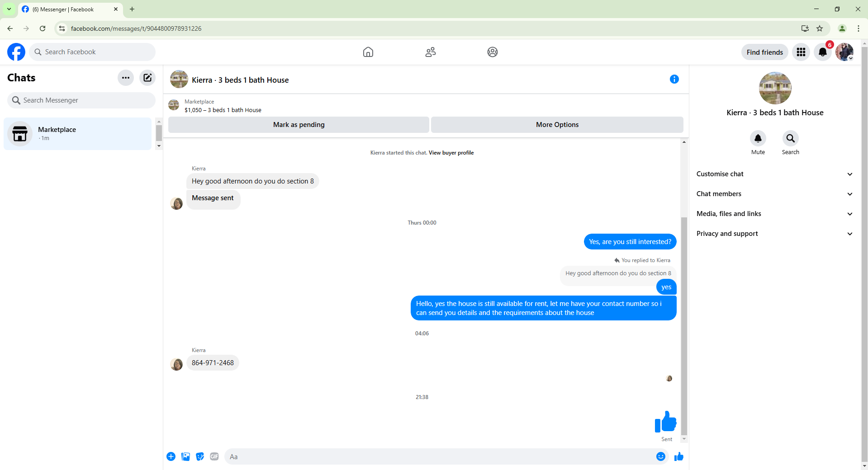Click the Facebook logo

pyautogui.click(x=16, y=52)
